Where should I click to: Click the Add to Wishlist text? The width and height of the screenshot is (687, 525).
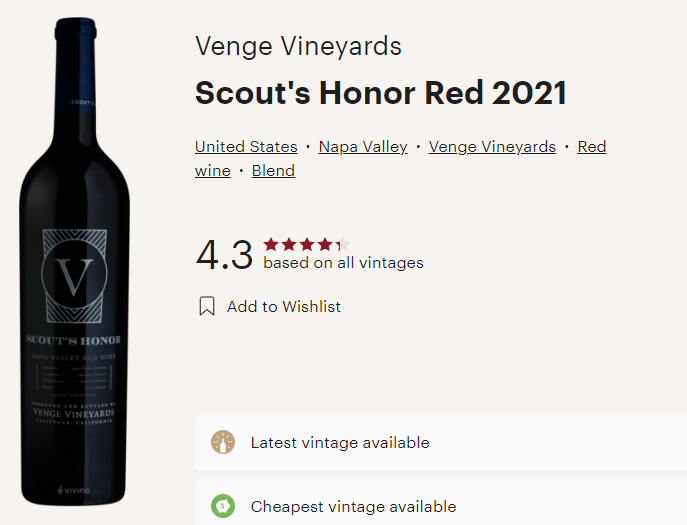pyautogui.click(x=284, y=307)
